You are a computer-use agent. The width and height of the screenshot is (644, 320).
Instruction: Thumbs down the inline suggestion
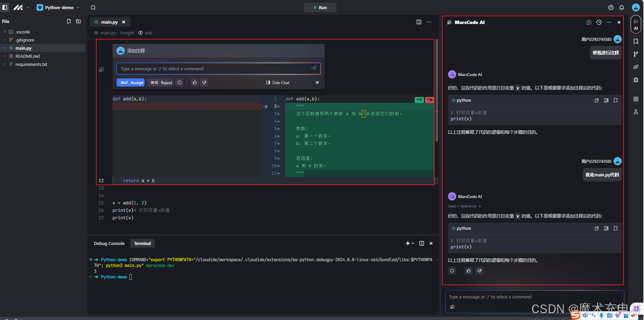click(204, 82)
